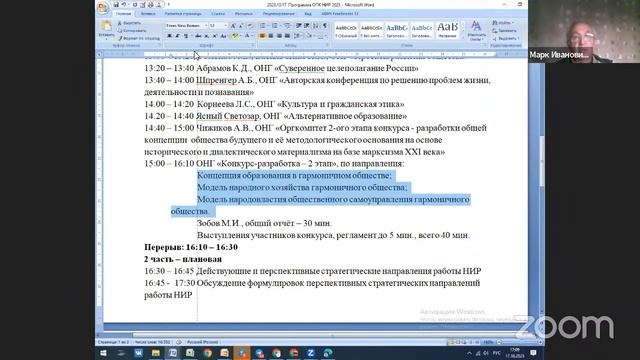Center the text

[271, 36]
